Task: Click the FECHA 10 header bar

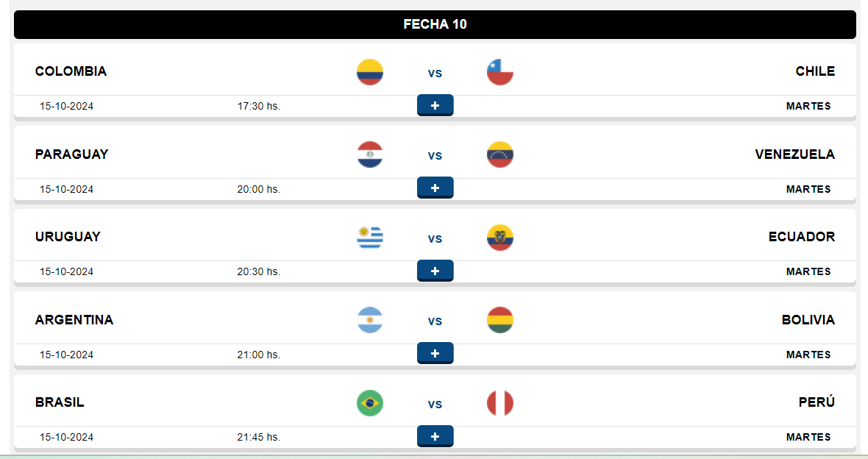Action: (435, 24)
